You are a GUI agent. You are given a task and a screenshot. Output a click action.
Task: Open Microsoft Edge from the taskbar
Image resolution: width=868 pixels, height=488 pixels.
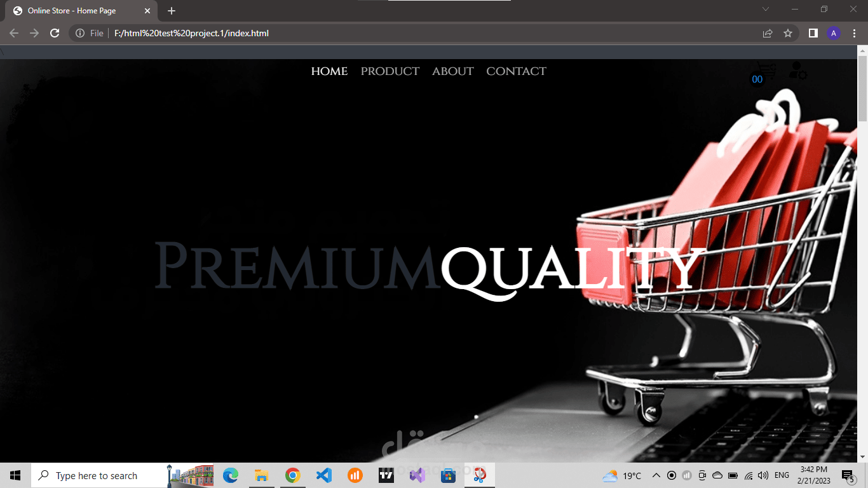pyautogui.click(x=231, y=475)
